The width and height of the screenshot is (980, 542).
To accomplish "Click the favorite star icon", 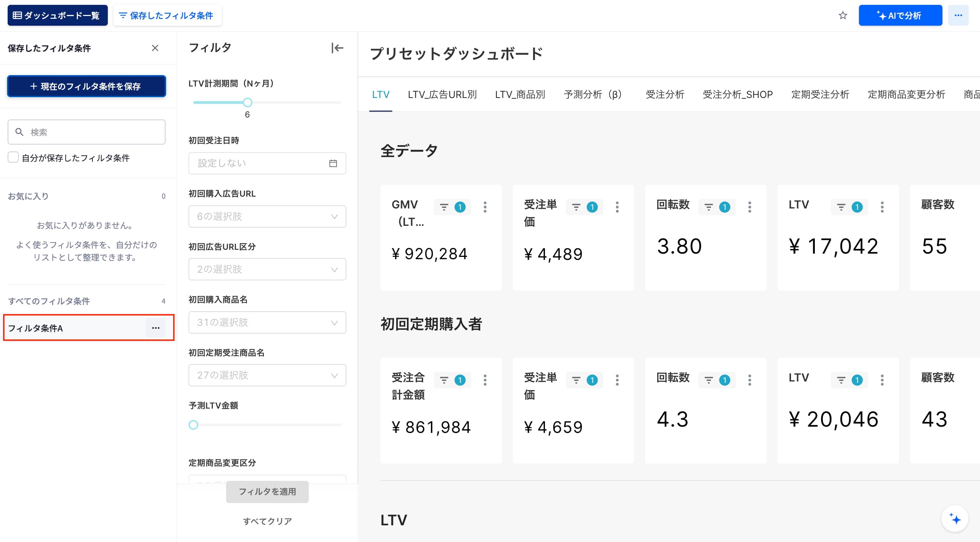I will 843,16.
